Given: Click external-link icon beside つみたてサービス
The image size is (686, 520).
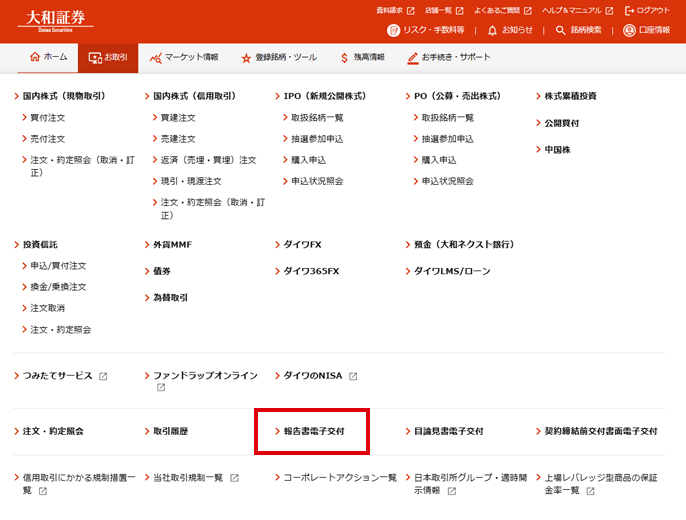Looking at the screenshot, I should [103, 376].
